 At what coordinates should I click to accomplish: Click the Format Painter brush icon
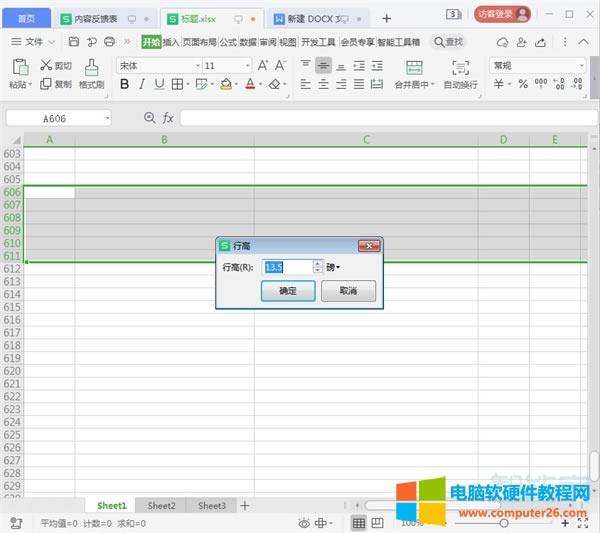(92, 66)
